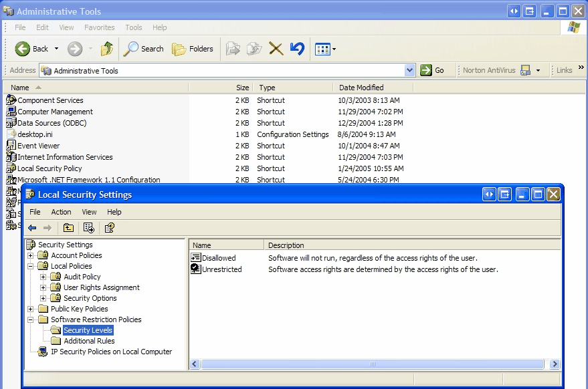Click the Go button beside address bar
Screen dimensions: 588x389
coord(432,70)
